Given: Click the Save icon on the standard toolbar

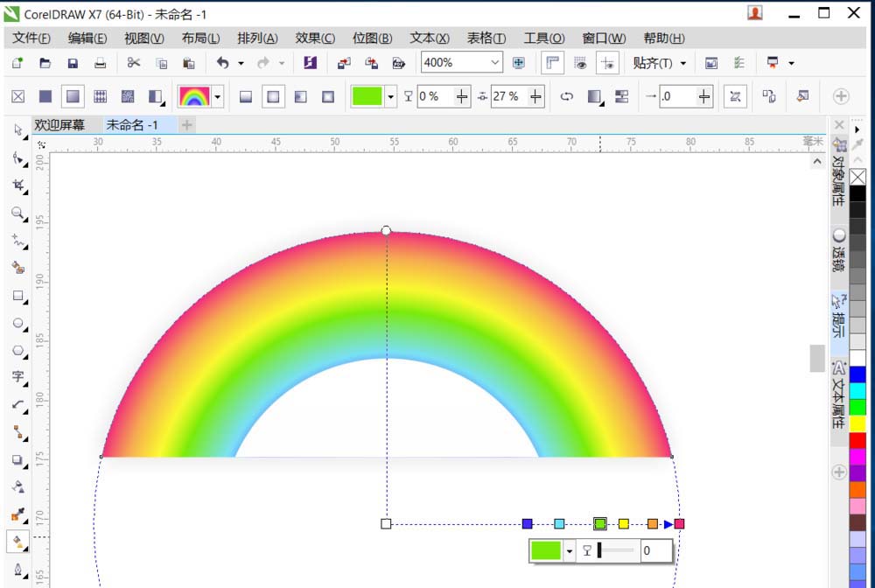Looking at the screenshot, I should 73,62.
